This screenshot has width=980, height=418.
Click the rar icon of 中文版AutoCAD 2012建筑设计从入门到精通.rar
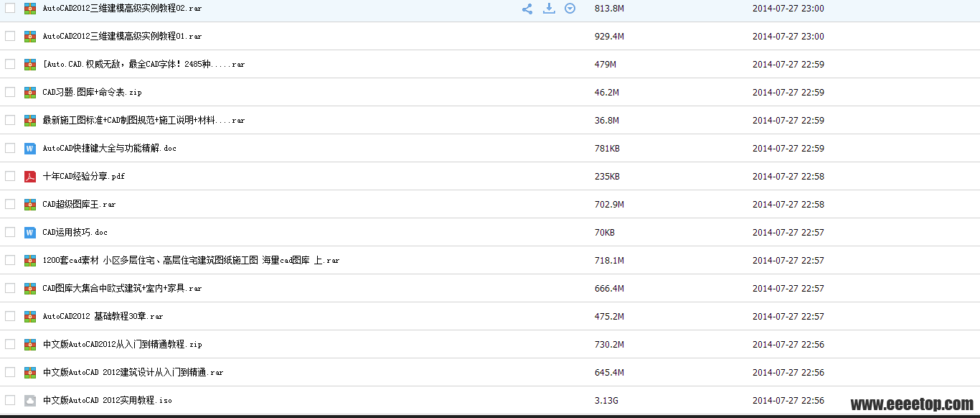tap(30, 373)
